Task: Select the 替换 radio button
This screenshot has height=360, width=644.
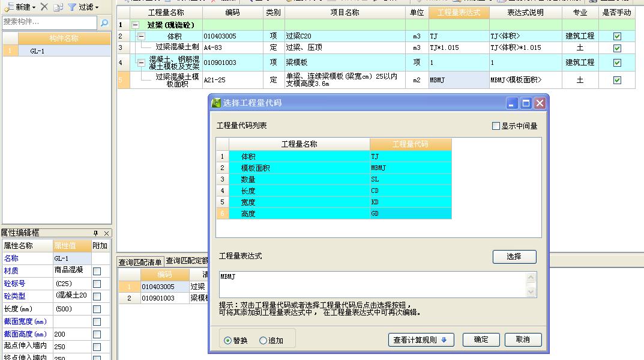Action: (236, 341)
